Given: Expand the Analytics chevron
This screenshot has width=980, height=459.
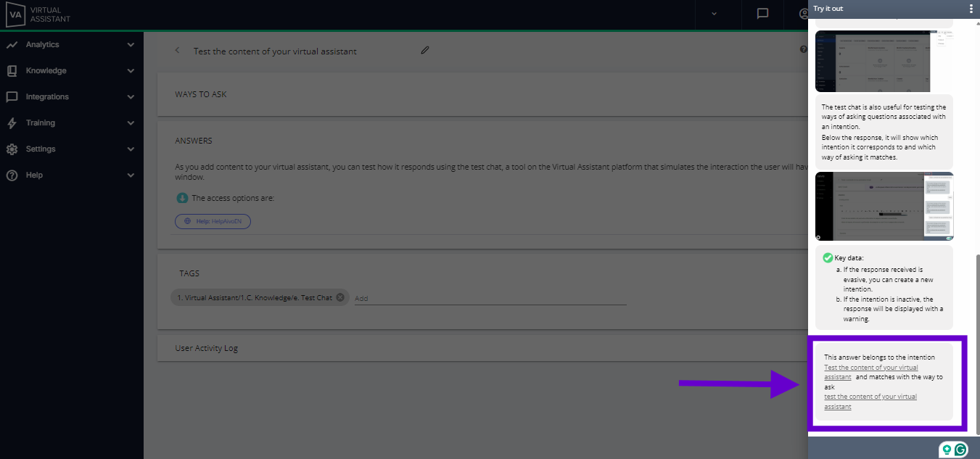Looking at the screenshot, I should click(x=131, y=45).
